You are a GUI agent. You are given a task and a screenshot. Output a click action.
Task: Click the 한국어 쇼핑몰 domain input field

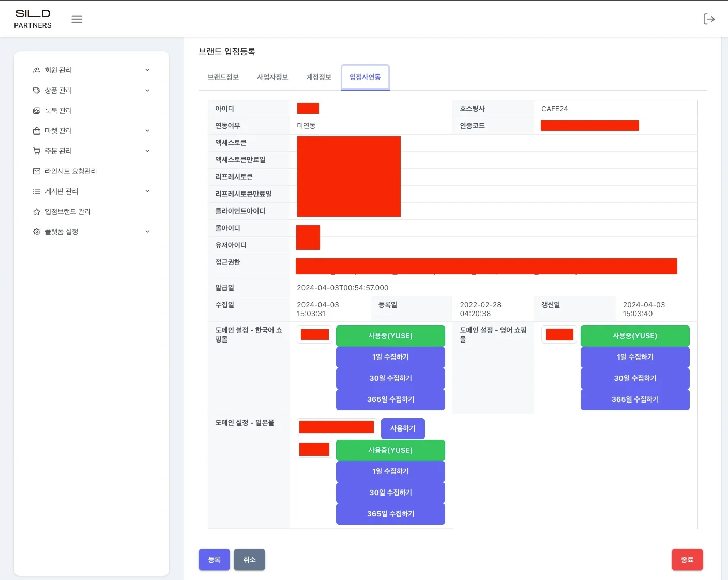pos(315,335)
